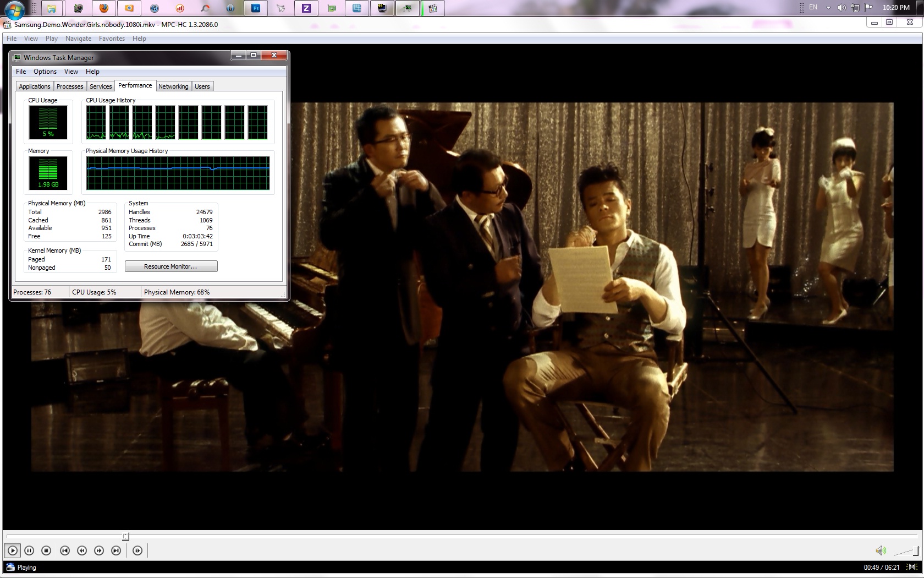Click the orange photo app taskbar icon
The width and height of the screenshot is (924, 578).
tap(129, 8)
